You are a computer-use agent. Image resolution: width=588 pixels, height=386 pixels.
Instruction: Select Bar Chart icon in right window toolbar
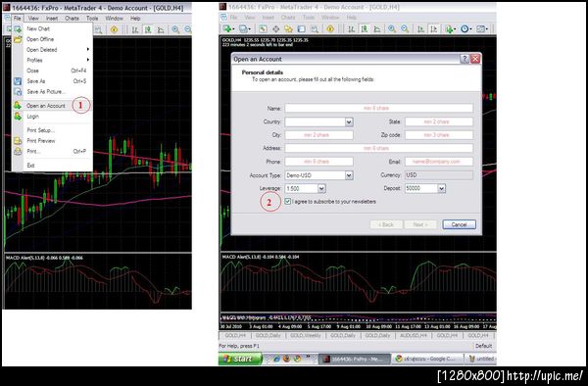352,28
